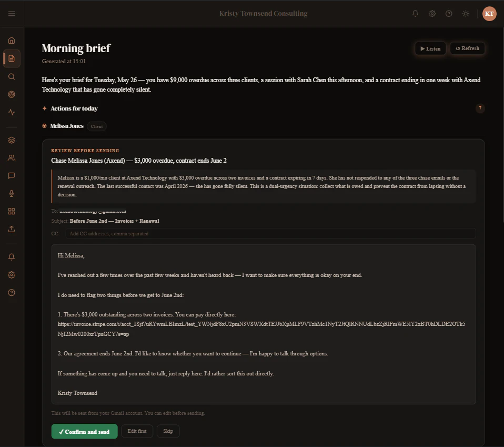This screenshot has height=447, width=504.
Task: Open the chat messages sidebar icon
Action: [x=12, y=175]
